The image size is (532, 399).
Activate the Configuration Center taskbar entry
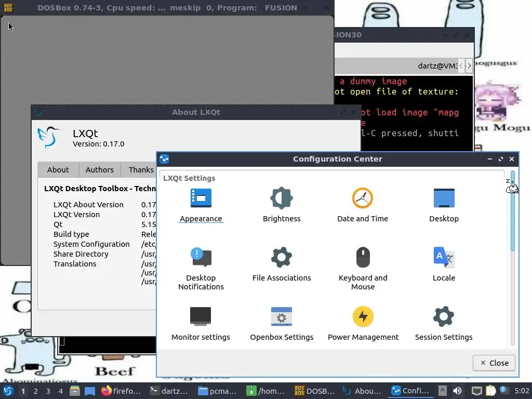pos(411,391)
